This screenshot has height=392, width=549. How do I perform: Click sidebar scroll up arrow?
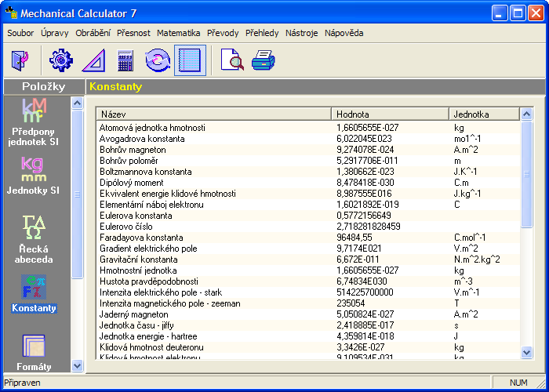77,103
